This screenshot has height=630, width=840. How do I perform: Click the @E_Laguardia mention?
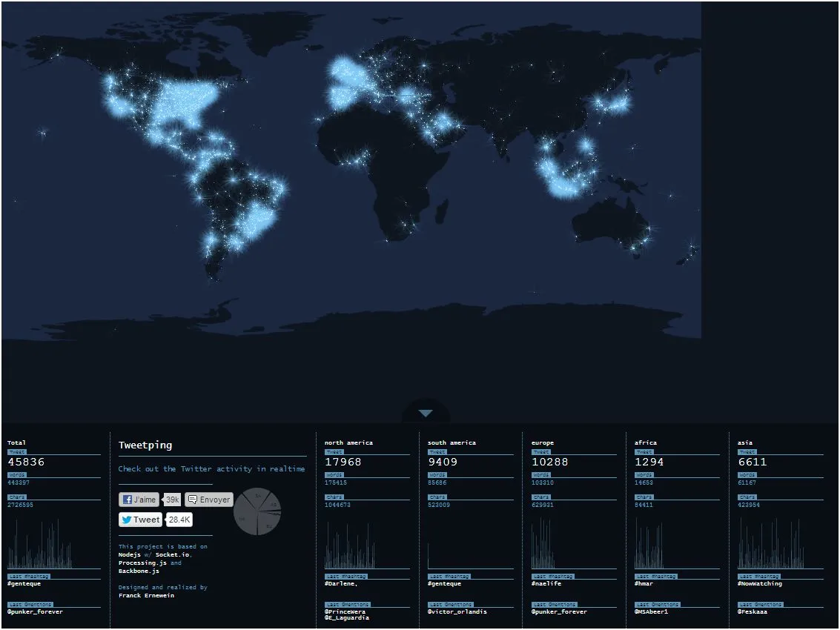(347, 618)
